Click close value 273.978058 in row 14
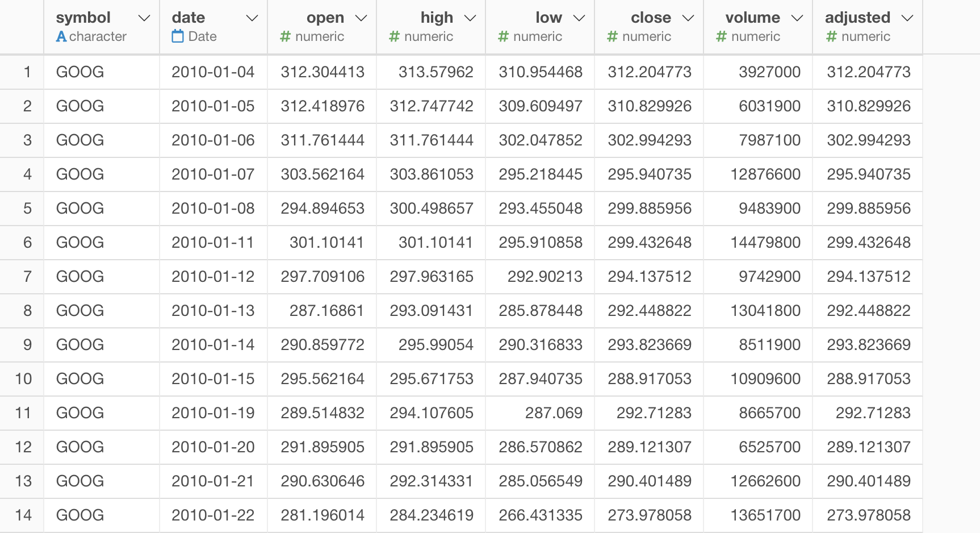The width and height of the screenshot is (980, 533). (x=650, y=515)
